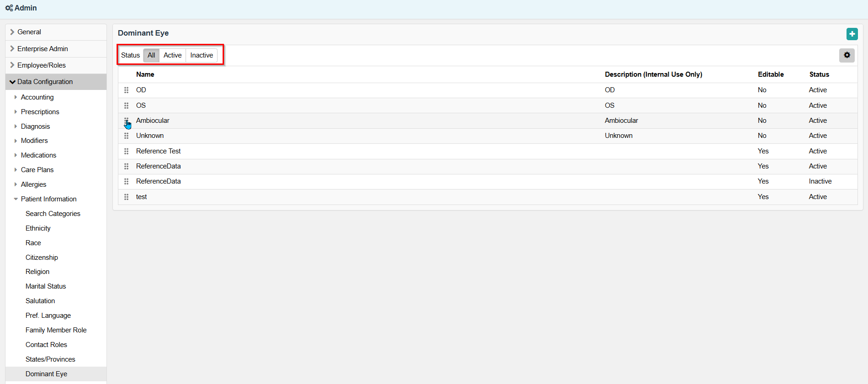This screenshot has width=868, height=384.
Task: Select Marital Status in sidebar
Action: pos(46,286)
